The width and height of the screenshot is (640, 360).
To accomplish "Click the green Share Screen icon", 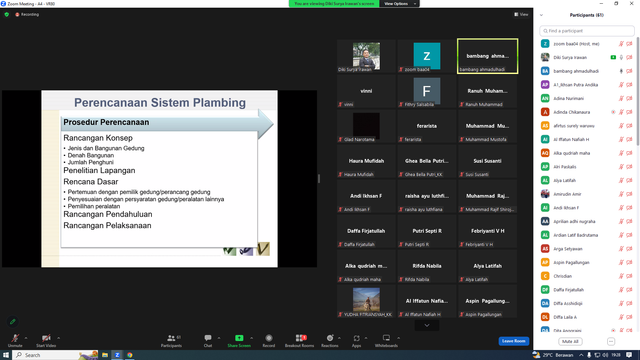I will point(239,338).
